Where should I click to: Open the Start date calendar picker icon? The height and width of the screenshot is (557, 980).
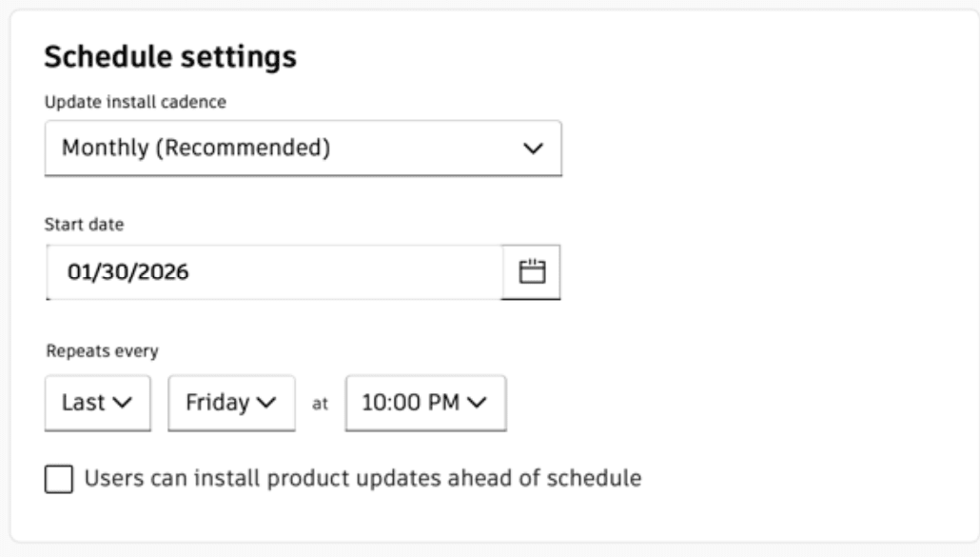tap(532, 272)
